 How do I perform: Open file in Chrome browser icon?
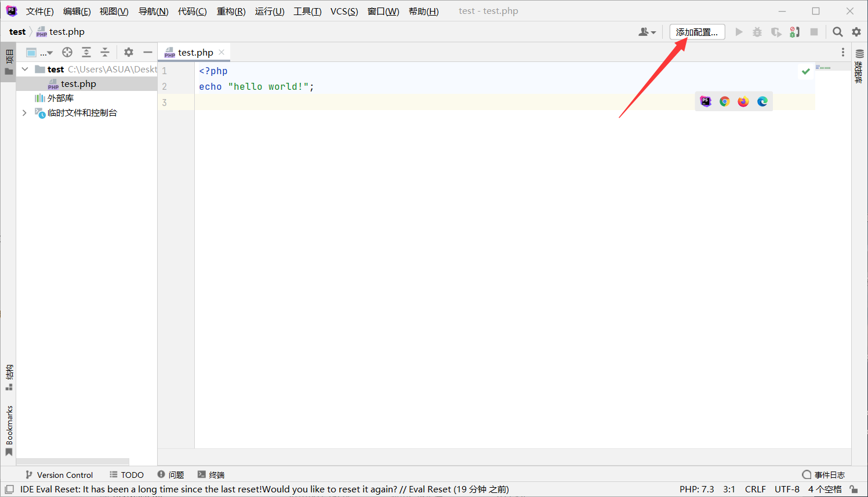(x=725, y=101)
